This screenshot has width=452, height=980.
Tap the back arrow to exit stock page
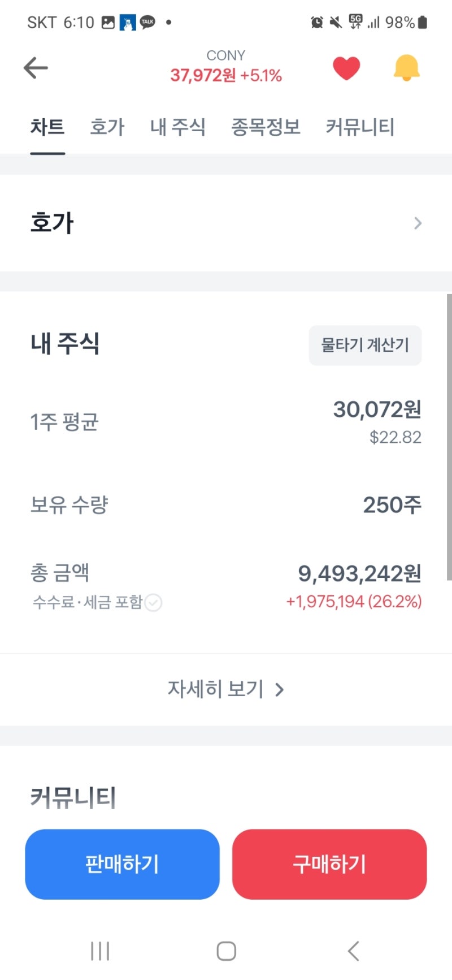click(x=35, y=67)
